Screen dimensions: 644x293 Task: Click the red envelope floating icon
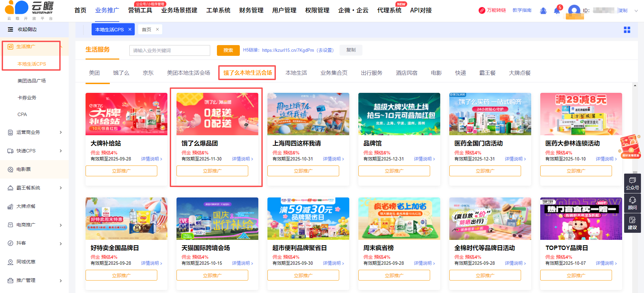point(630,146)
